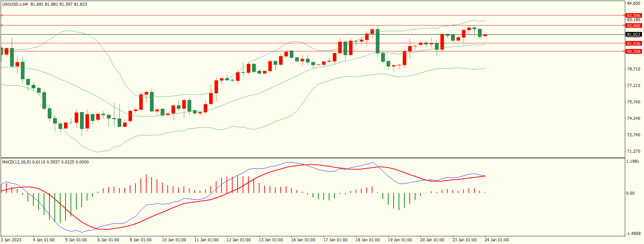Viewport: 644px width, 244px height.
Task: Click the 0.00 level on the MACD scale
Action: click(x=630, y=193)
